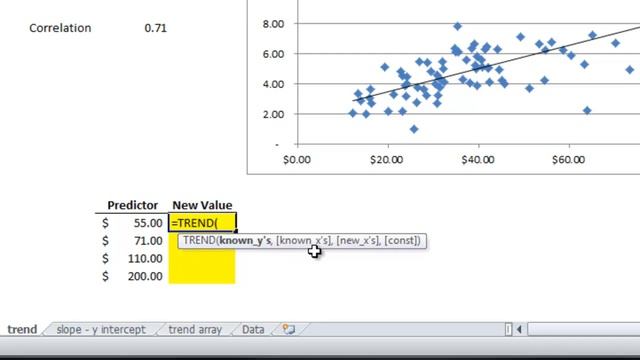Select the 'Predictor' header cell
The height and width of the screenshot is (360, 640).
[x=132, y=205]
